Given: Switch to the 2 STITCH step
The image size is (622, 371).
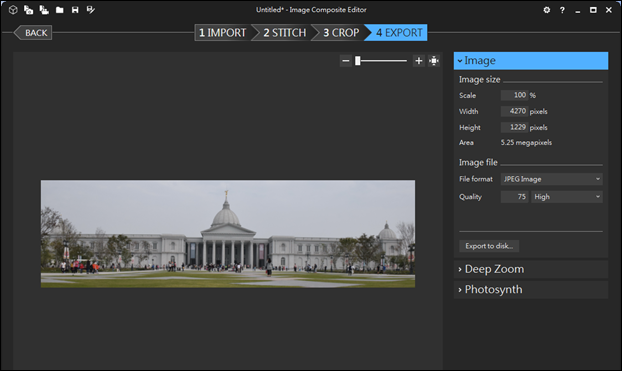Looking at the screenshot, I should pyautogui.click(x=283, y=33).
